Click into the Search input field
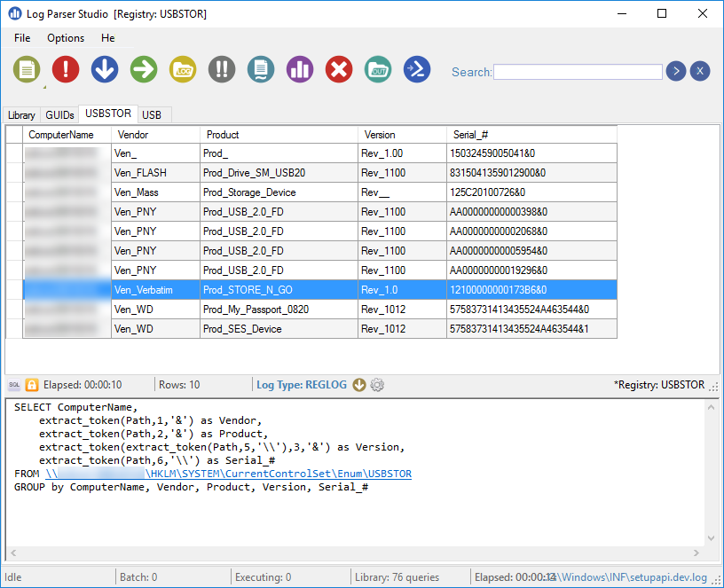 [x=578, y=72]
